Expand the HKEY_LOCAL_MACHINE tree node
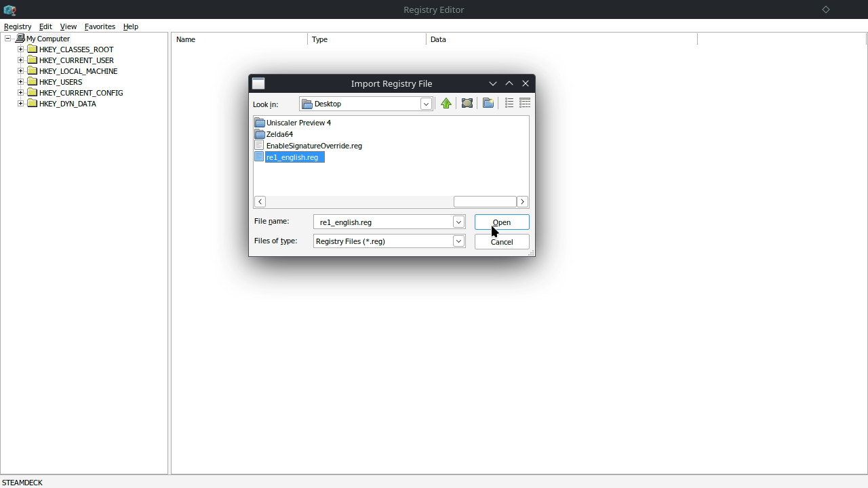 (20, 71)
